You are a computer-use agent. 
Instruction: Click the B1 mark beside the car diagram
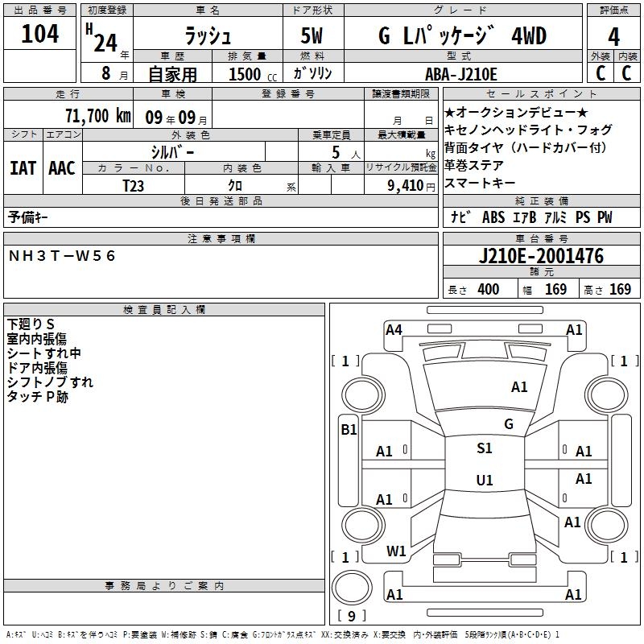pos(349,430)
